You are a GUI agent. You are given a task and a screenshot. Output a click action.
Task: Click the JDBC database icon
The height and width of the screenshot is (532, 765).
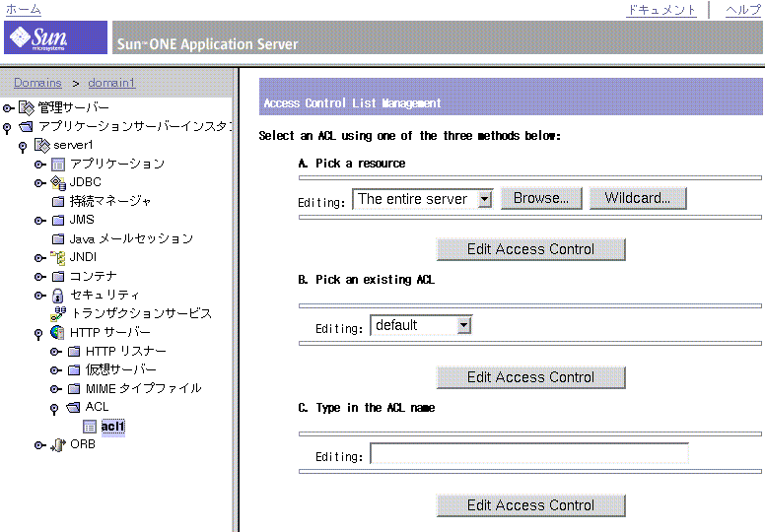click(58, 183)
